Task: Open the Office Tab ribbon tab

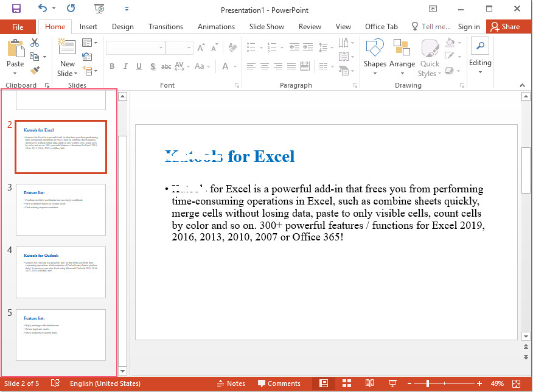Action: pyautogui.click(x=381, y=27)
